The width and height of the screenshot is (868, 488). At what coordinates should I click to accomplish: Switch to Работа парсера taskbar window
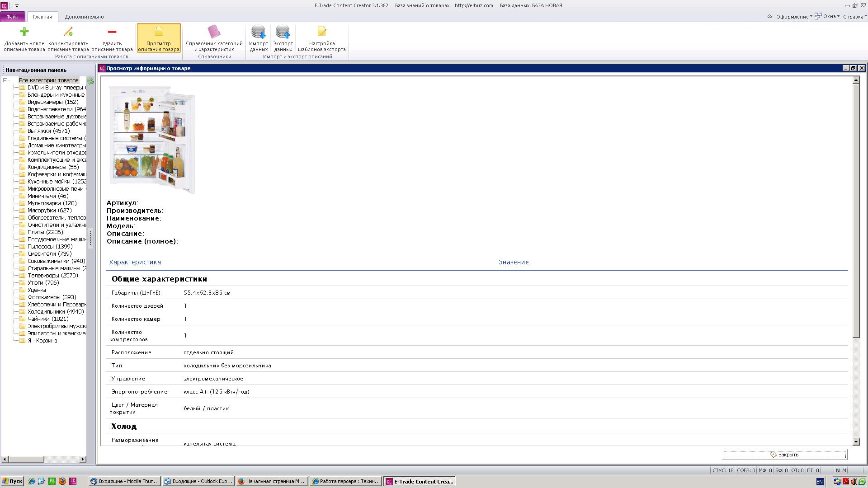[346, 481]
